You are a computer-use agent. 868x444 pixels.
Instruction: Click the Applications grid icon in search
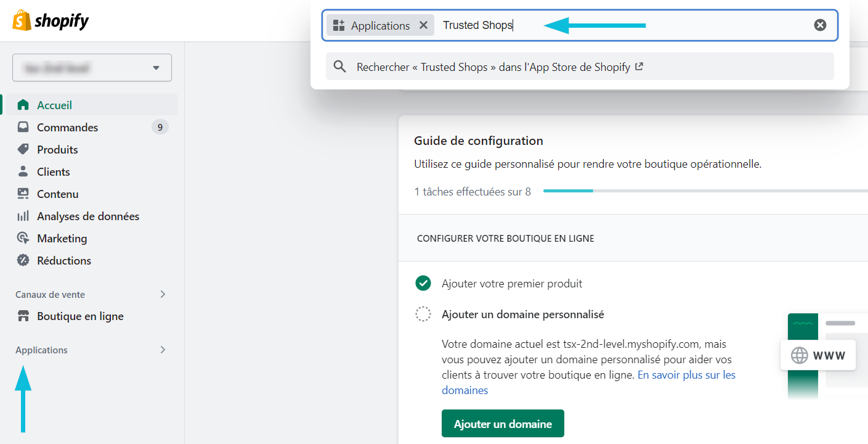coord(338,25)
